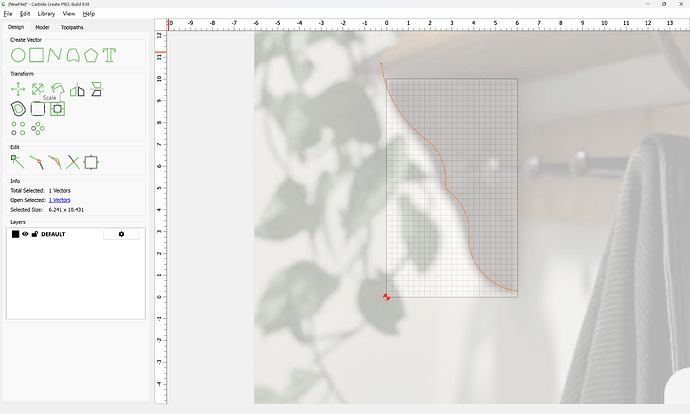Image resolution: width=690 pixels, height=414 pixels.
Task: Click the Trim Vectors scissors icon
Action: 73,162
